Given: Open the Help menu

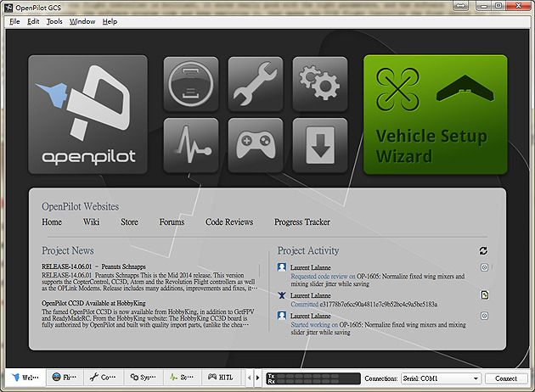Looking at the screenshot, I should pos(110,21).
